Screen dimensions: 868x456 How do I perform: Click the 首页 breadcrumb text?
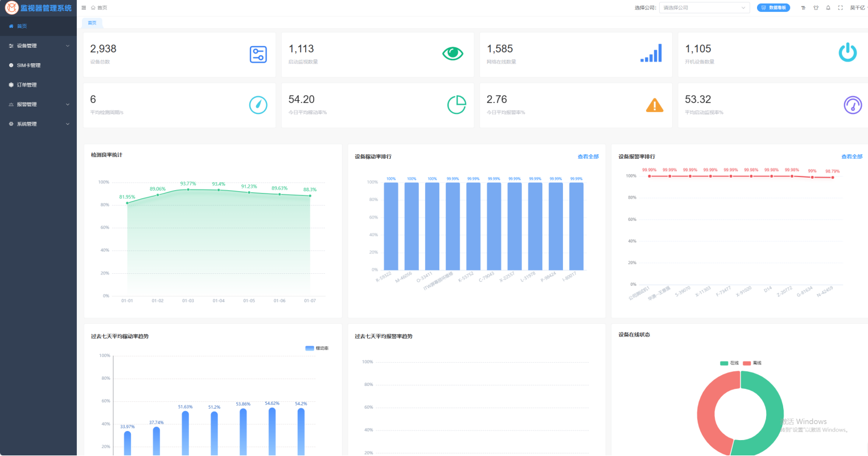(102, 8)
